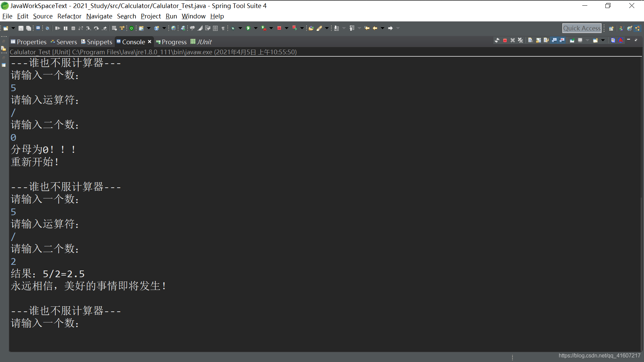Click the Step Return icon
The height and width of the screenshot is (362, 644).
(x=104, y=28)
